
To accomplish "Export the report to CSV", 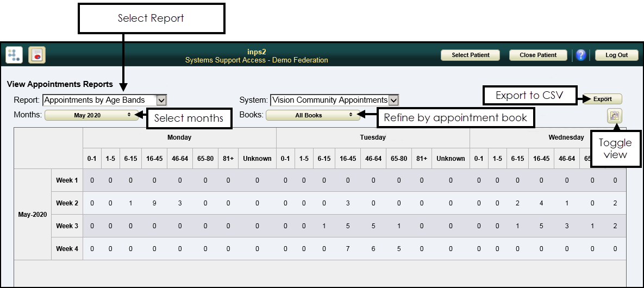I will pos(602,99).
